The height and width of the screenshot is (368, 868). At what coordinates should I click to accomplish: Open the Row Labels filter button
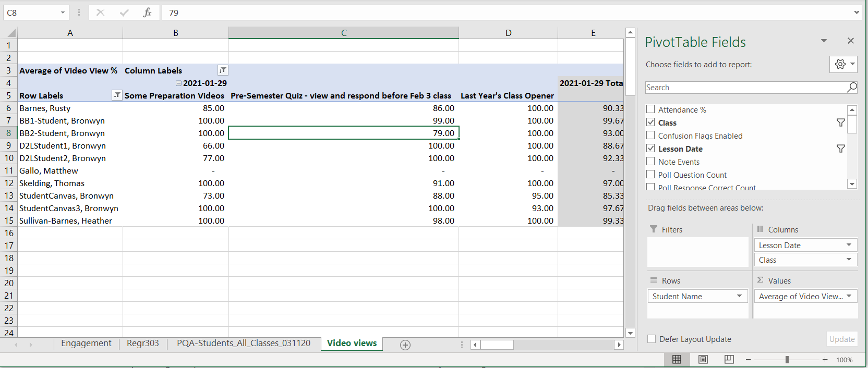pos(117,95)
